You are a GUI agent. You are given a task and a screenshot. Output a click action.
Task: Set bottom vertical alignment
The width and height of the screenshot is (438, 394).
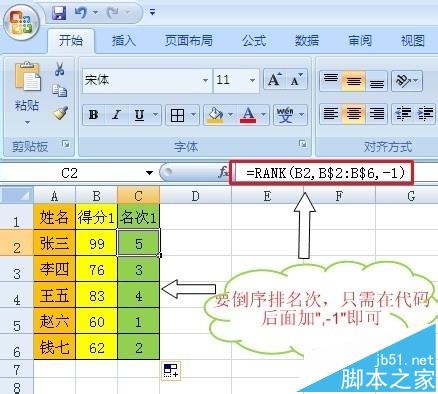377,80
